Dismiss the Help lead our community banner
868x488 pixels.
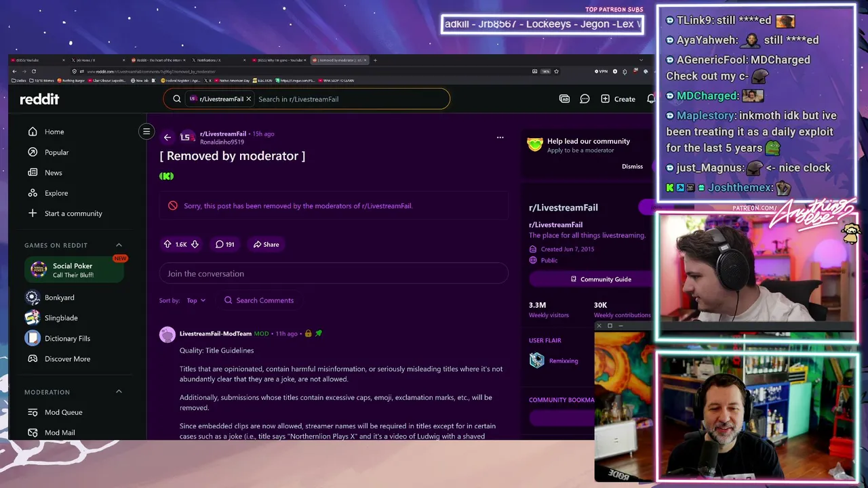click(632, 167)
